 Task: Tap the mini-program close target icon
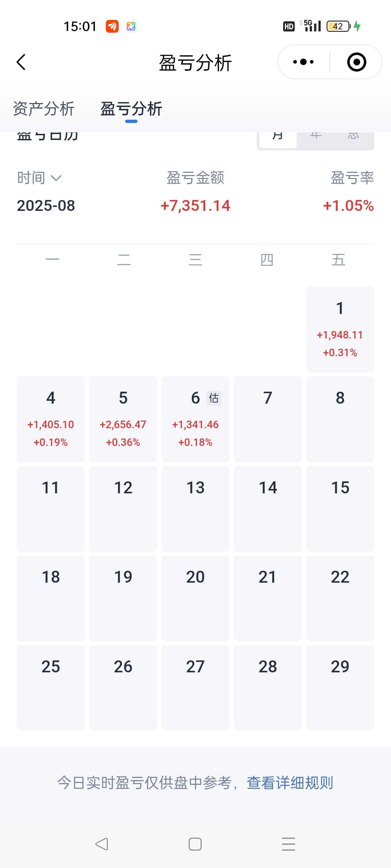point(357,62)
